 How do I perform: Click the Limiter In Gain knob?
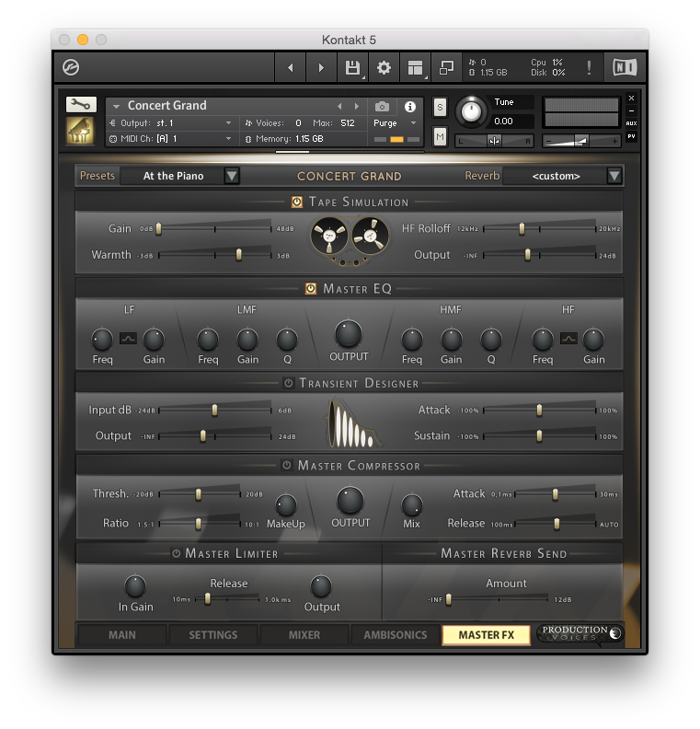pyautogui.click(x=135, y=586)
